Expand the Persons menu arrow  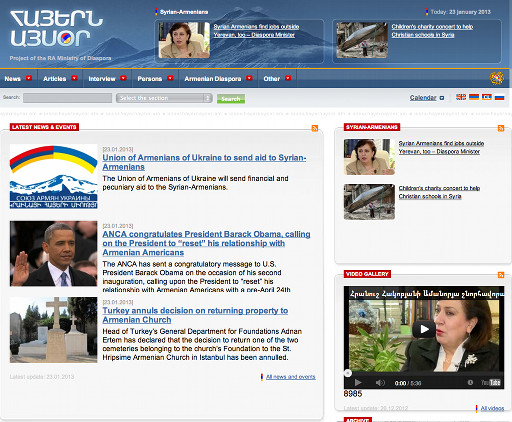click(x=170, y=78)
